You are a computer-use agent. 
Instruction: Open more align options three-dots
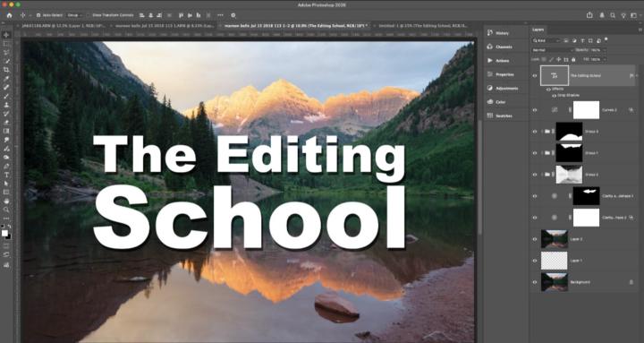[220, 15]
